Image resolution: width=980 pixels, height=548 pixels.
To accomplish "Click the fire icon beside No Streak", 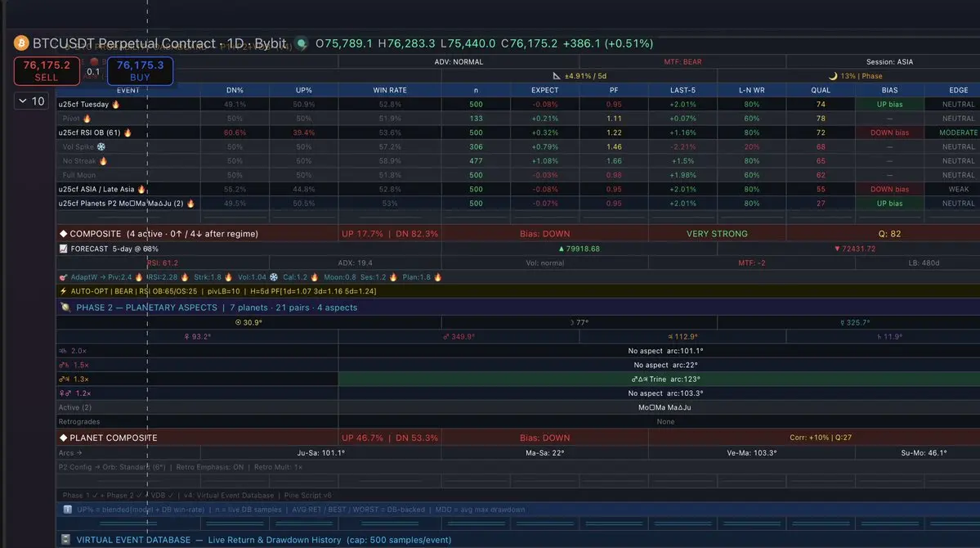I will coord(104,161).
